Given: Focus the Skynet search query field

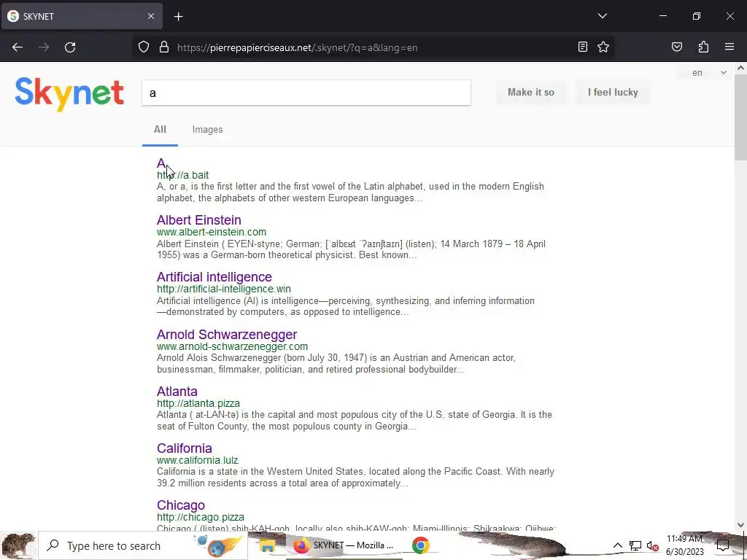Looking at the screenshot, I should click(x=306, y=93).
